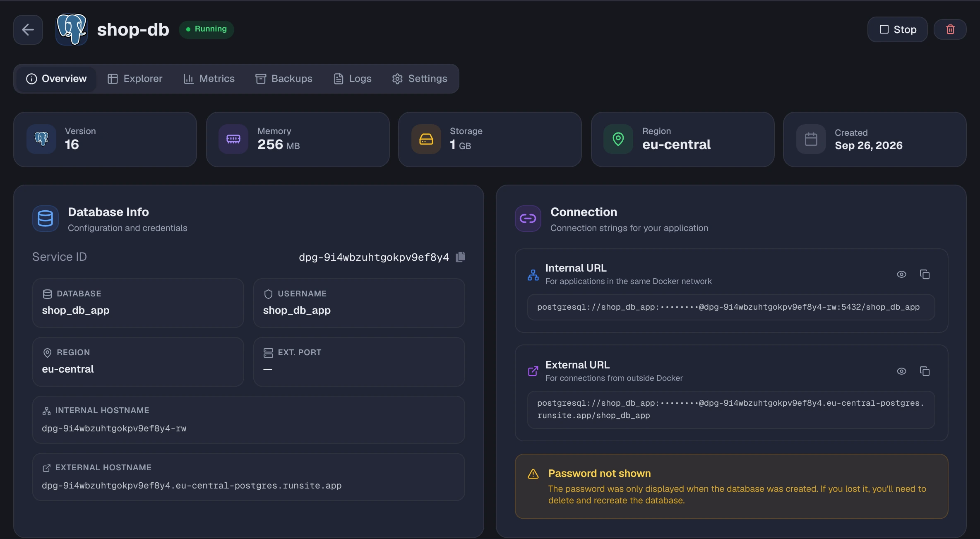Click the Version card elephant icon

[x=41, y=139]
